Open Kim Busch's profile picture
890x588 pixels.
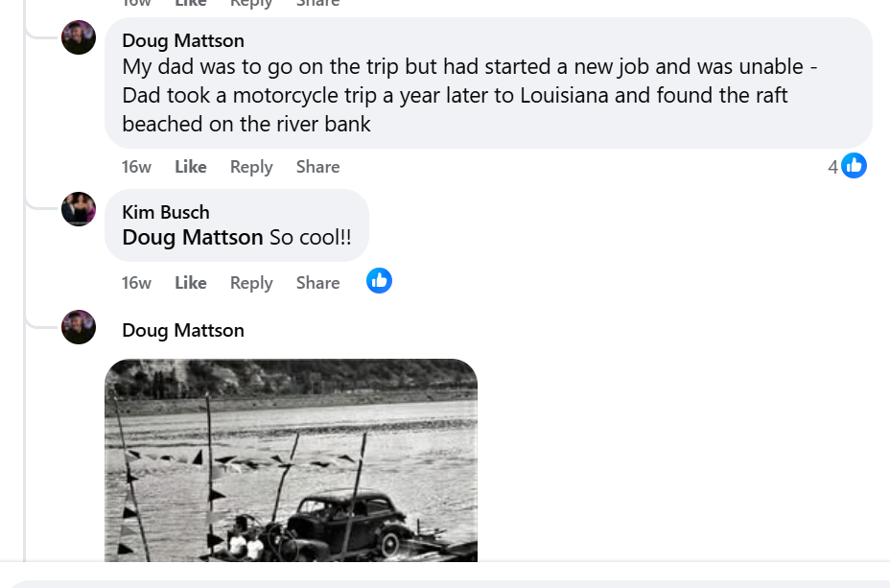tap(79, 209)
